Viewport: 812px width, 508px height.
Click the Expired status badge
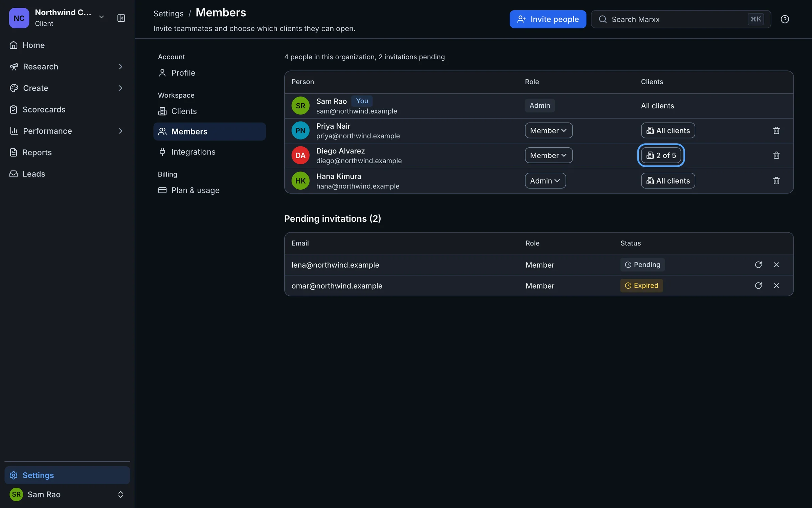(641, 285)
